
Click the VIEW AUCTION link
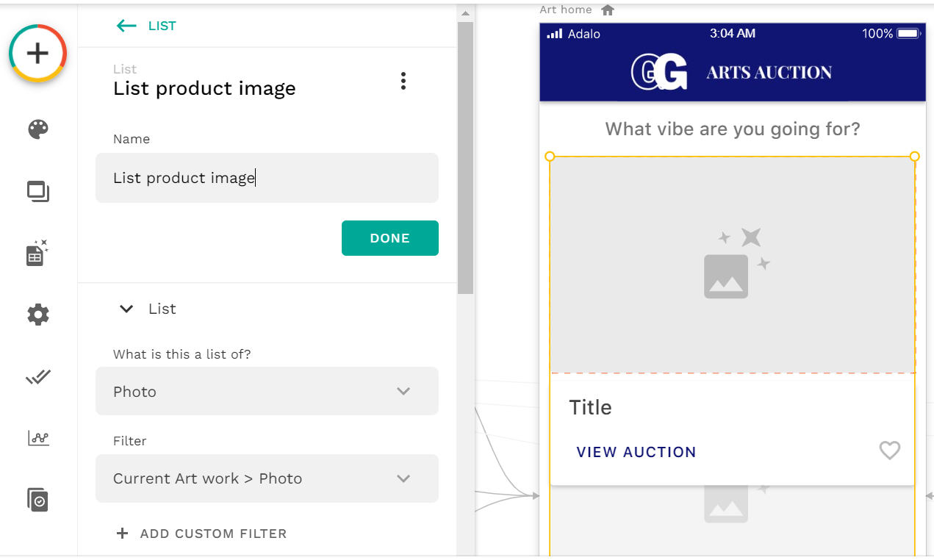(x=636, y=452)
